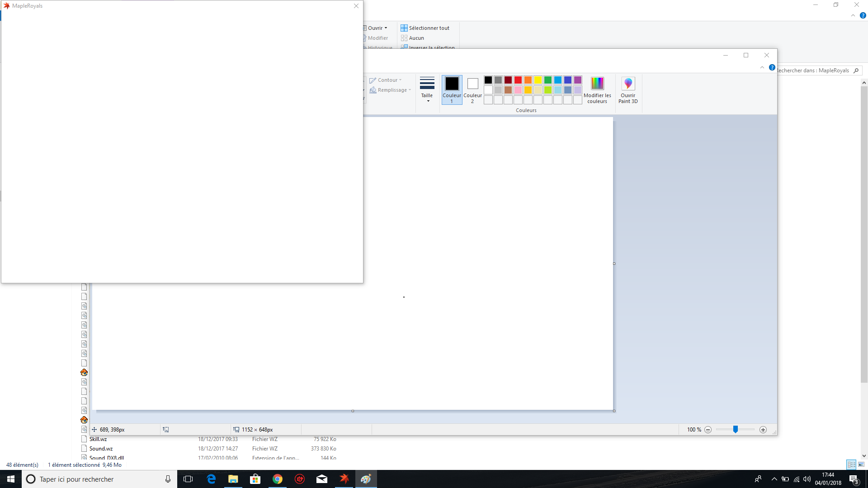Pick the red color swatch
The image size is (868, 488).
click(x=518, y=80)
